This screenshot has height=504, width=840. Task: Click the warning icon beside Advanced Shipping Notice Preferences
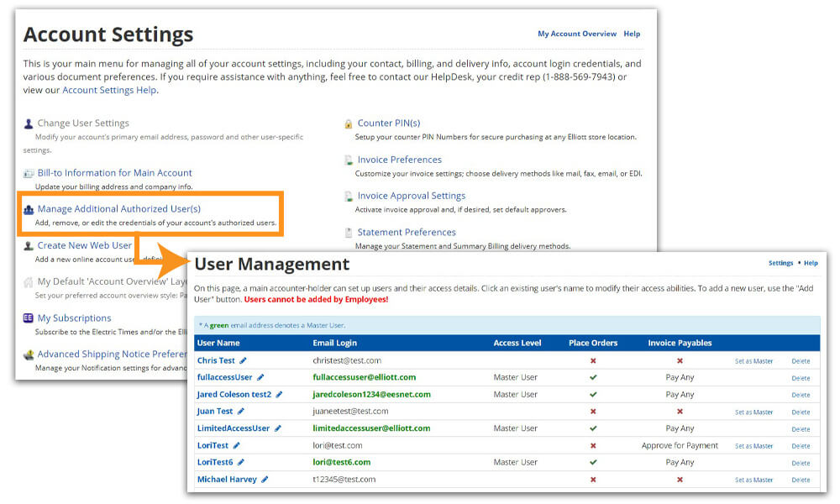click(29, 354)
